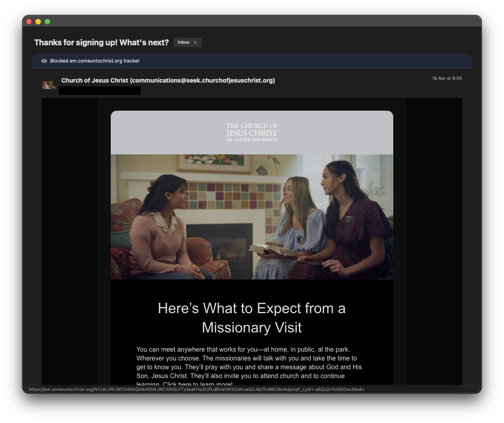The height and width of the screenshot is (423, 504).
Task: Click the empty window title bar
Action: [252, 21]
